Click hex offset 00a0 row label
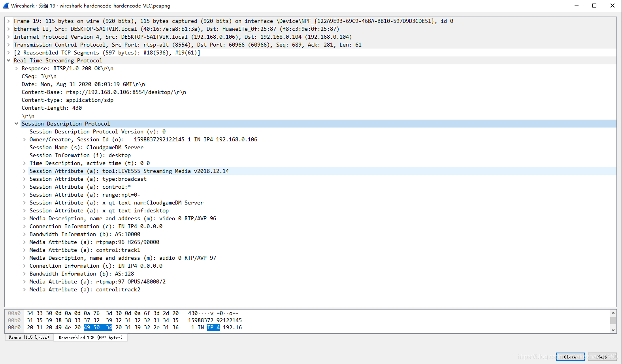The image size is (622, 364). point(14,313)
